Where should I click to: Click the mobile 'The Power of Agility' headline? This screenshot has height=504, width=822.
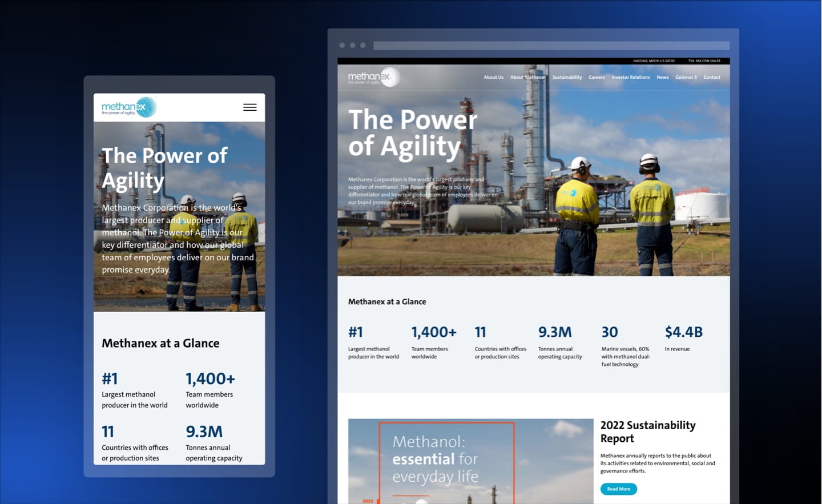[164, 167]
